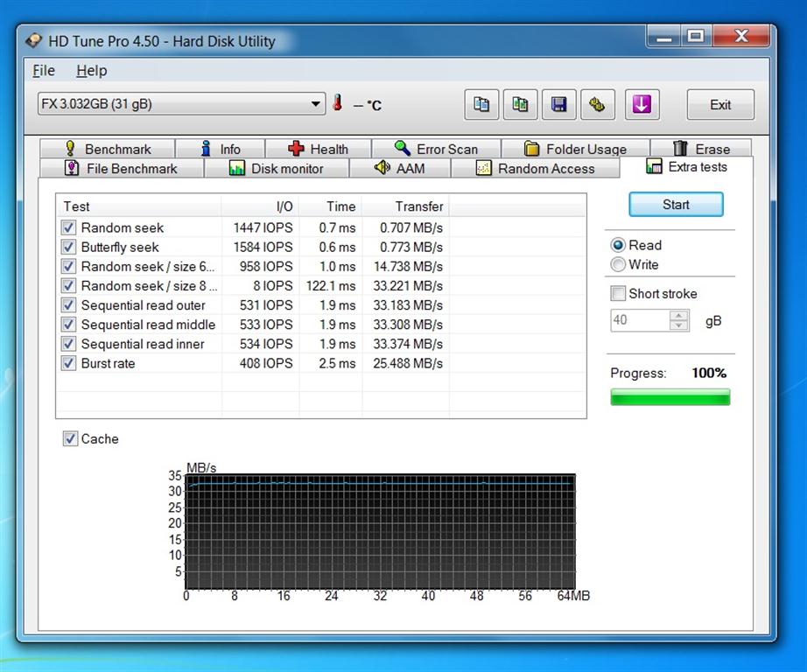
Task: Expand the FX 3.032GB drive dropdown
Action: click(x=317, y=104)
